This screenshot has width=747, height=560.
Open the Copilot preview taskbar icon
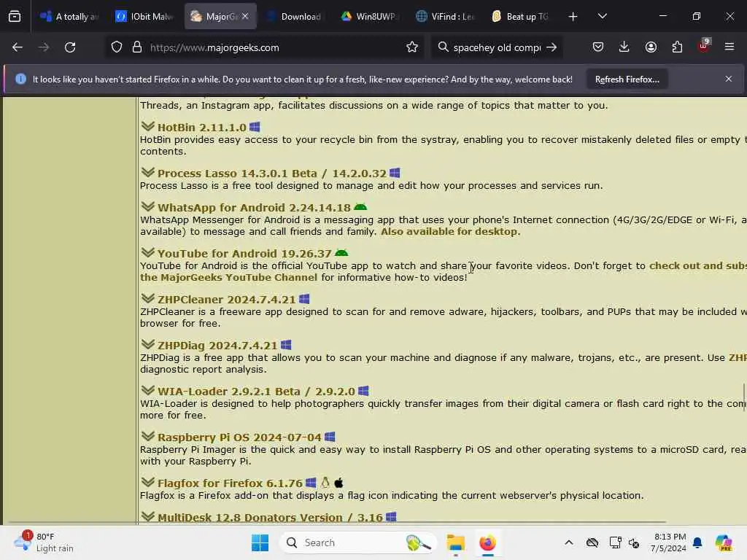click(724, 542)
